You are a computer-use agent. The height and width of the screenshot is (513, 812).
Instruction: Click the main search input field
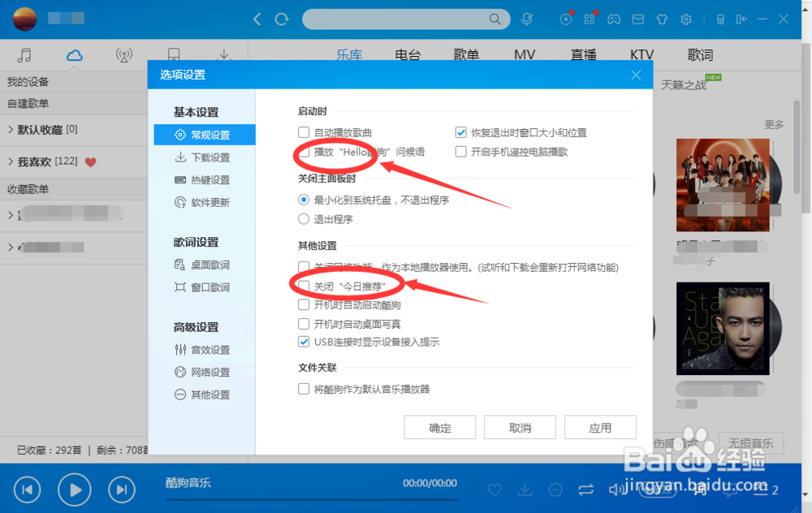pos(396,19)
